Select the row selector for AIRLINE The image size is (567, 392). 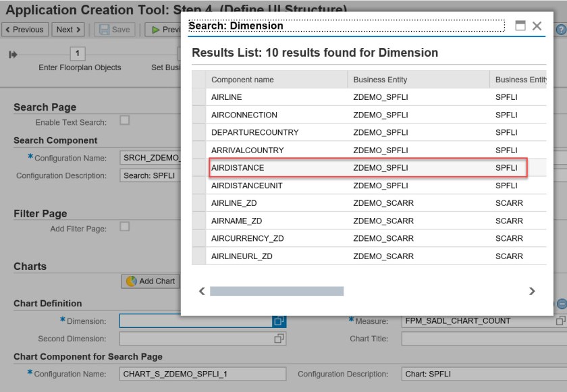[x=198, y=97]
